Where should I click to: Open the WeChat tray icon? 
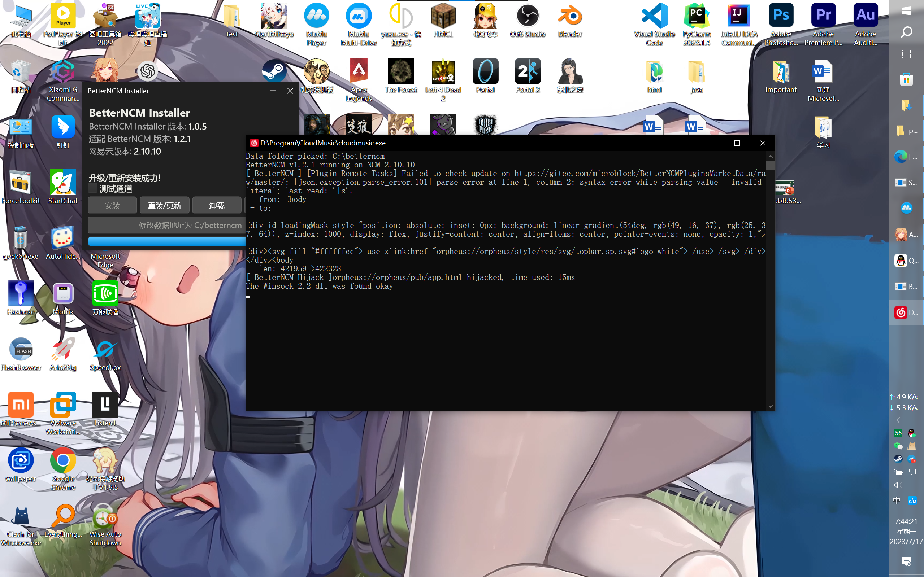click(898, 446)
